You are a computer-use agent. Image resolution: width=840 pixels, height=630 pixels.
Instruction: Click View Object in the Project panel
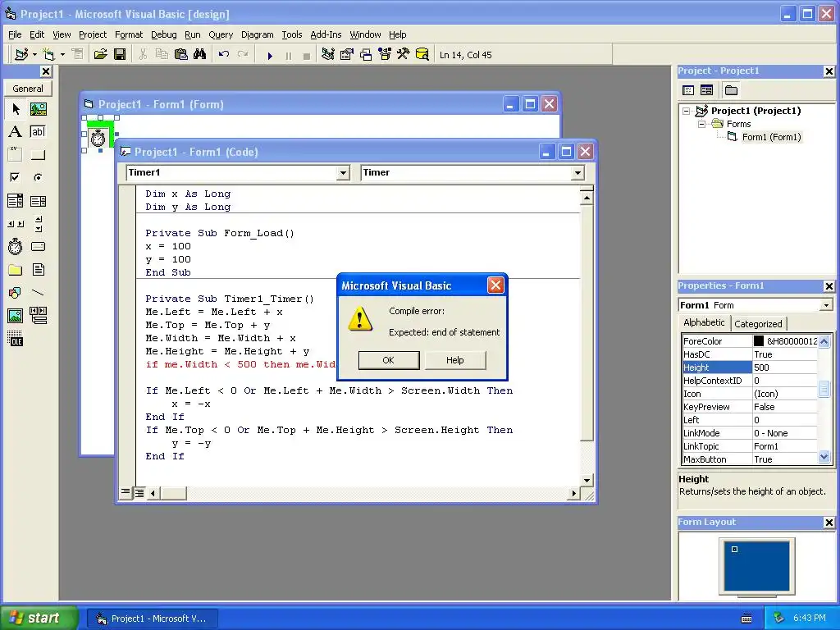coord(706,90)
